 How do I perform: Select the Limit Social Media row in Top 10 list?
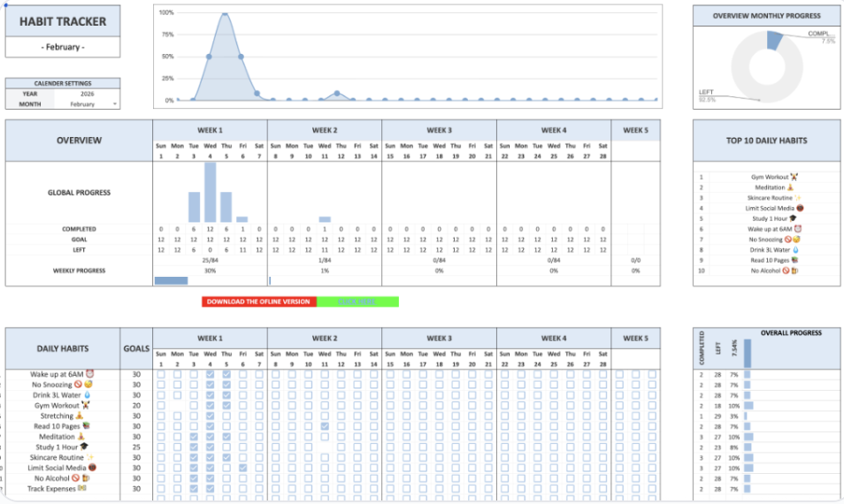coord(766,208)
